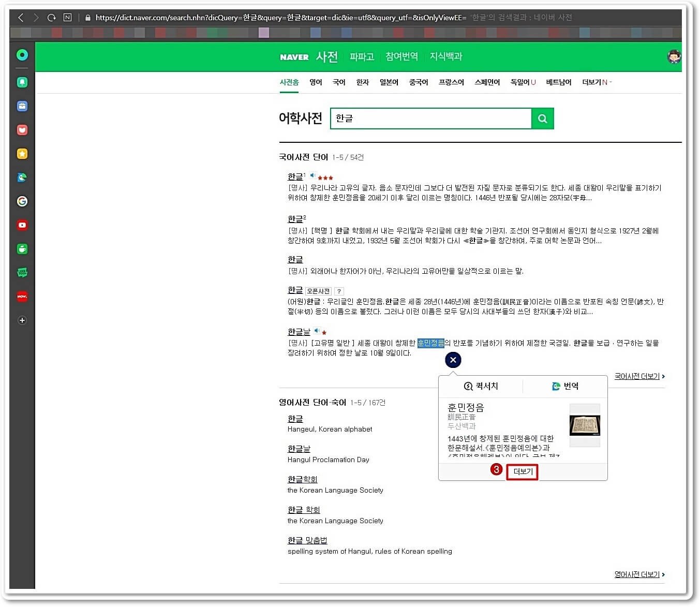Open the Google sidebar icon

[22, 201]
